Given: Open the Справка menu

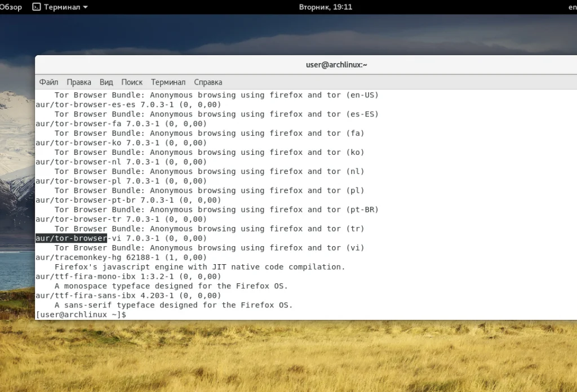Looking at the screenshot, I should click(x=208, y=82).
